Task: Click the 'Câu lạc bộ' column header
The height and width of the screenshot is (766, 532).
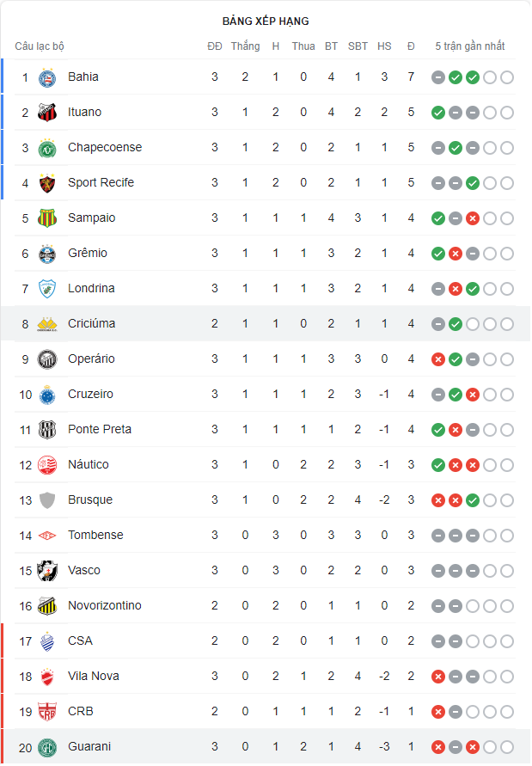Action: [x=40, y=46]
